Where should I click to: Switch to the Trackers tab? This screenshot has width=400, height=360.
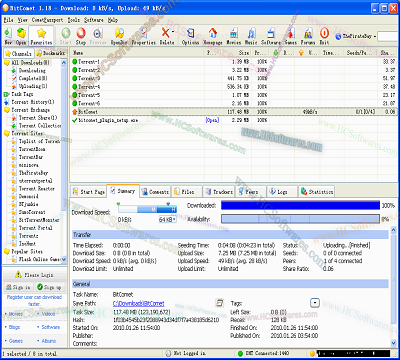pyautogui.click(x=219, y=192)
